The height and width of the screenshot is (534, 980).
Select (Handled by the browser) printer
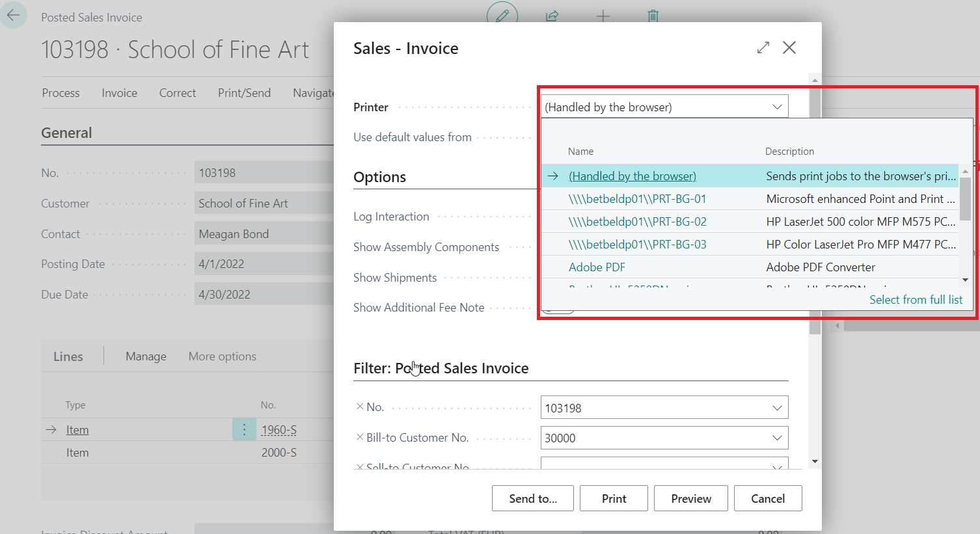point(633,176)
